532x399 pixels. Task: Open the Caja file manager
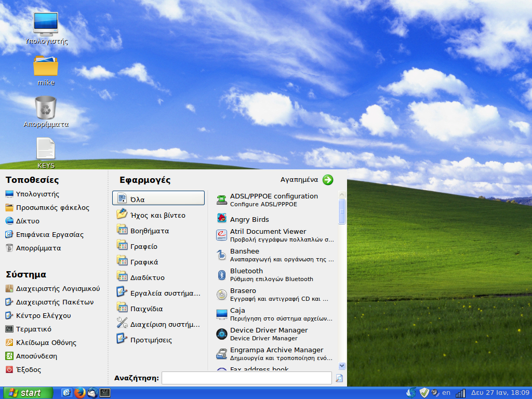point(275,314)
